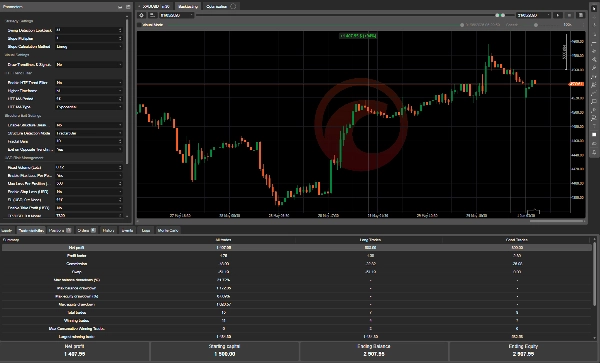Enable the Visual Mode checkbox

click(x=139, y=25)
